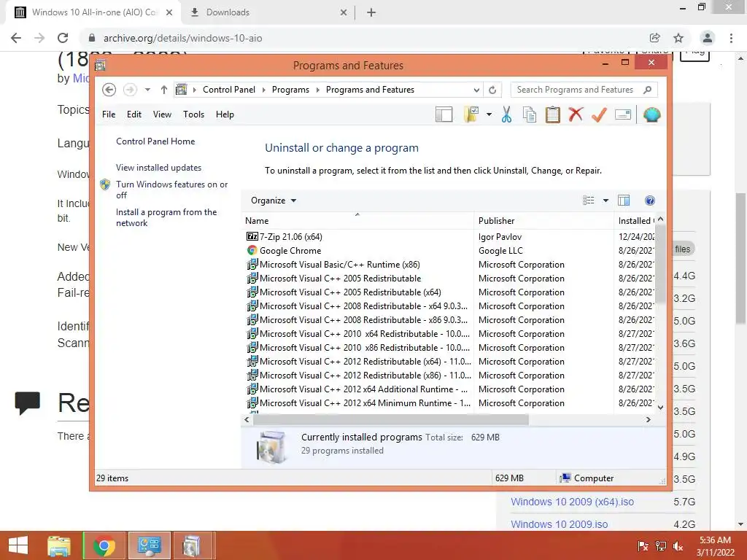Click the orange checkmark Properties icon
This screenshot has height=560, width=747.
tap(599, 114)
